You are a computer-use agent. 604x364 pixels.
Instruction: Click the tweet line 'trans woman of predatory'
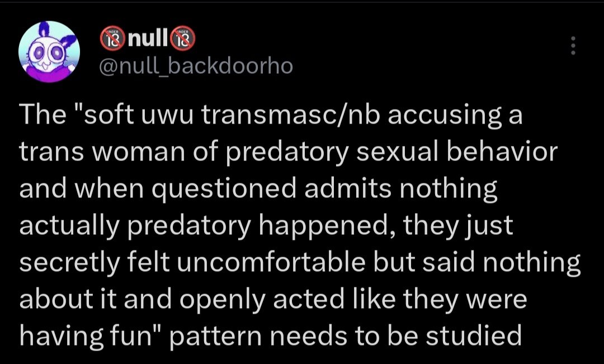[289, 152]
